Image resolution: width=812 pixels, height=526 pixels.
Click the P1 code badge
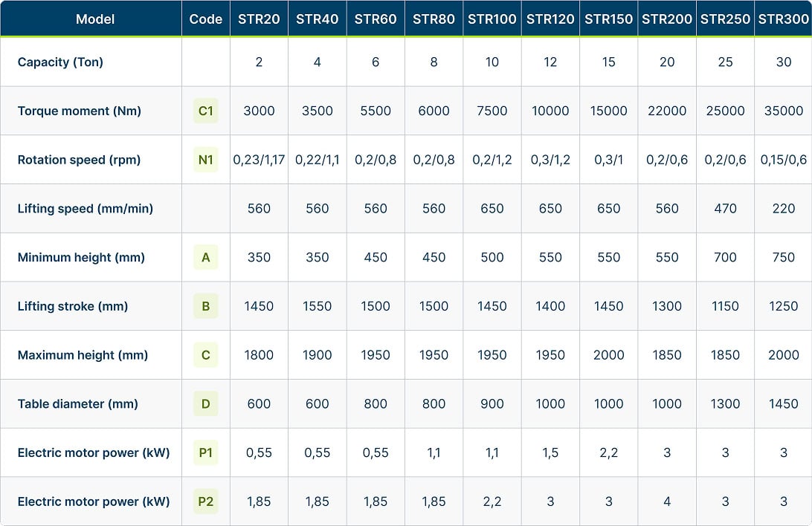pos(206,452)
